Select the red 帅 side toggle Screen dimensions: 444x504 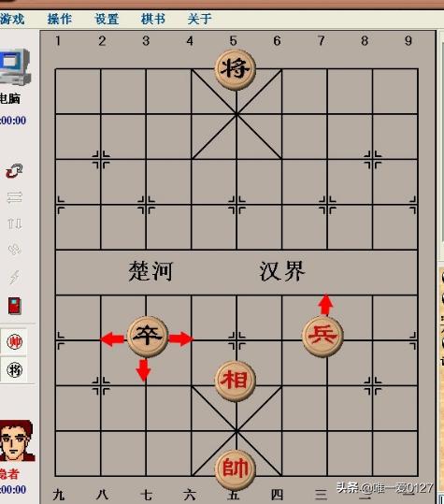click(x=14, y=341)
